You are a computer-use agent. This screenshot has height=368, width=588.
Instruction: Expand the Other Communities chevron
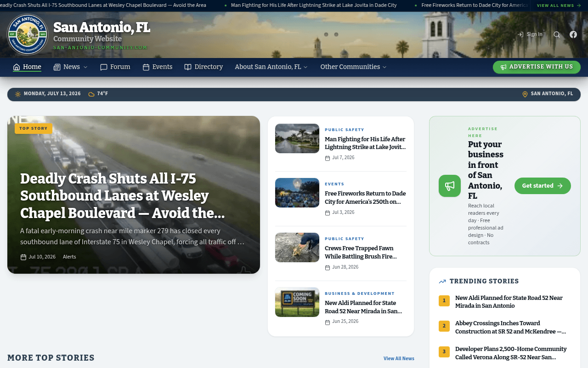(x=384, y=67)
